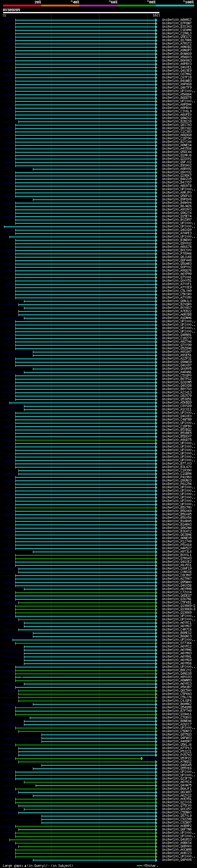The width and height of the screenshot is (197, 868).
Task: Click the UniRef100_Q4P4V8 label
Action: 177,860
